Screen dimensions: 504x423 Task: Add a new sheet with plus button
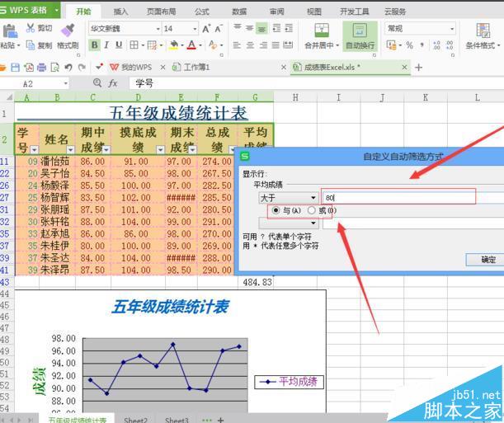coord(220,420)
